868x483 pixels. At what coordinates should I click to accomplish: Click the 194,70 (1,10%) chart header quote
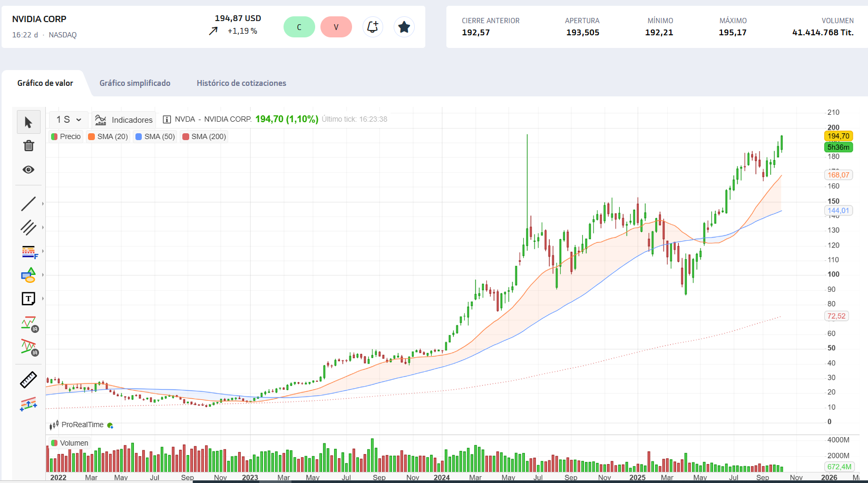(x=287, y=119)
